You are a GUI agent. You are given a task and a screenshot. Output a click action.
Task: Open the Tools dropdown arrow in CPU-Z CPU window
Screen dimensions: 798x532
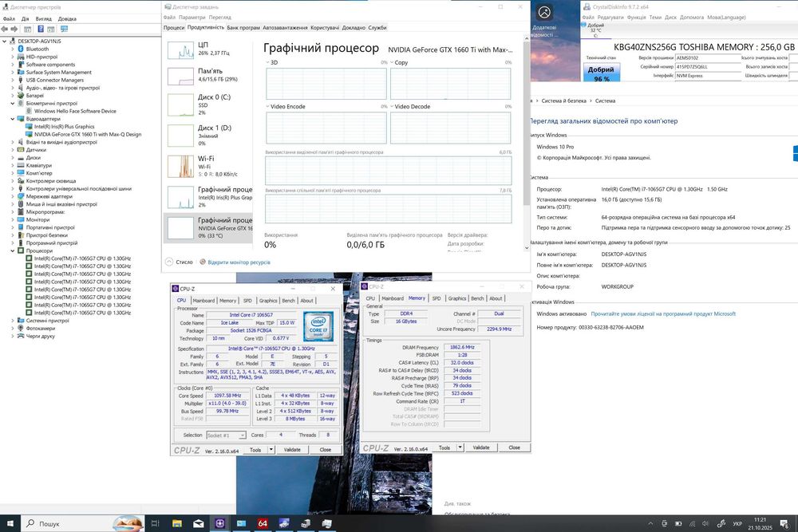[x=270, y=450]
